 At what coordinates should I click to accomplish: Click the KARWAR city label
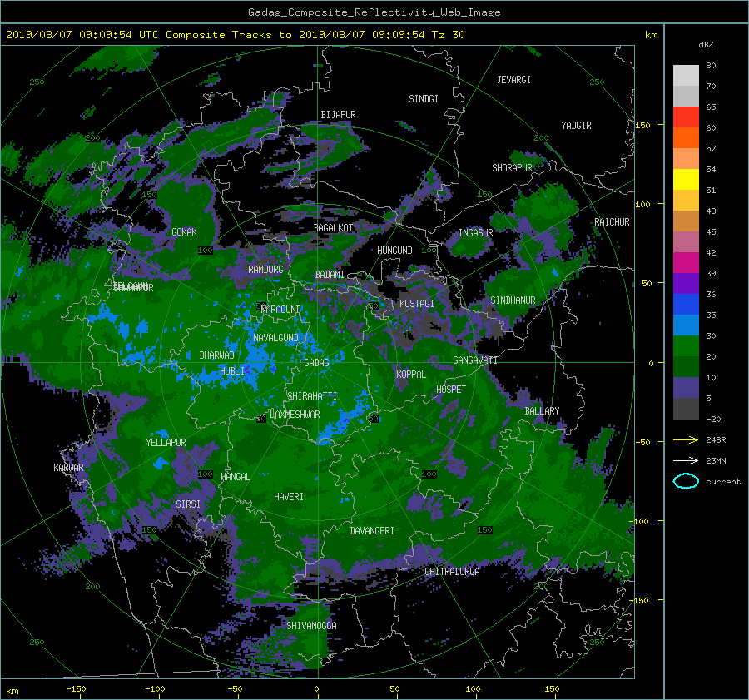point(68,467)
